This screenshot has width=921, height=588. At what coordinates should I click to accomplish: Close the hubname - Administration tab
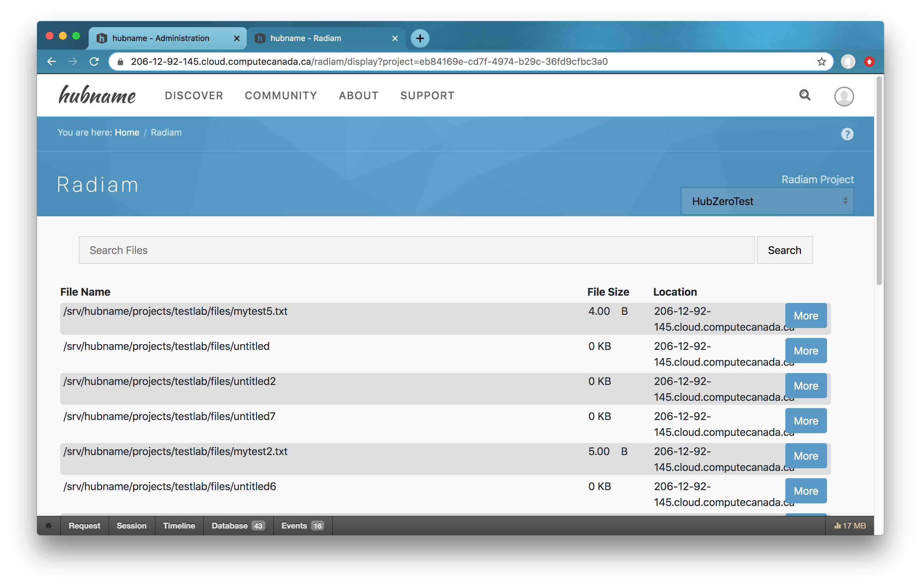(x=237, y=38)
